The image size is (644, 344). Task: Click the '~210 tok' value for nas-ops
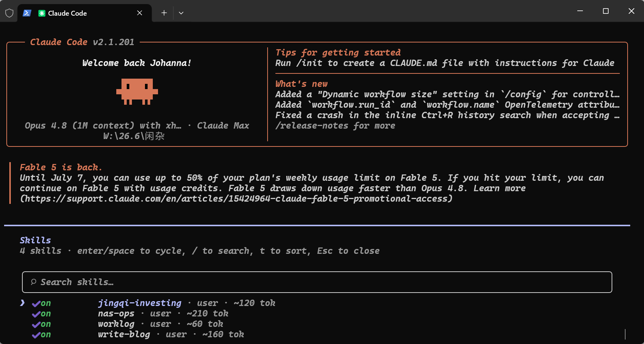pos(208,314)
